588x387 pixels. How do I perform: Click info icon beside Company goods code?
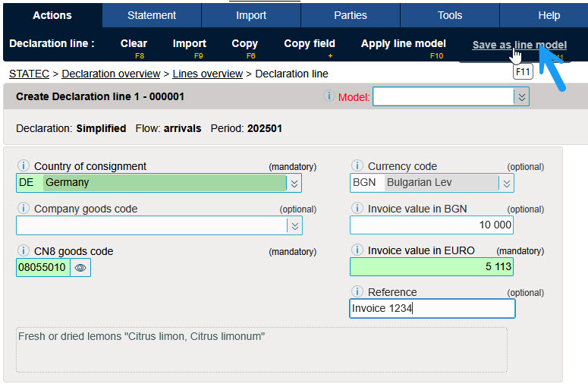point(23,209)
